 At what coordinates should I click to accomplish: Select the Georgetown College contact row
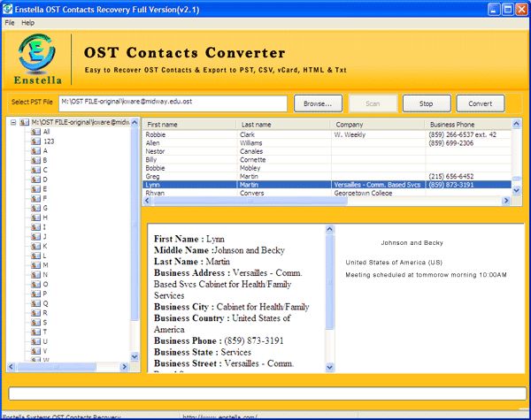click(x=327, y=193)
